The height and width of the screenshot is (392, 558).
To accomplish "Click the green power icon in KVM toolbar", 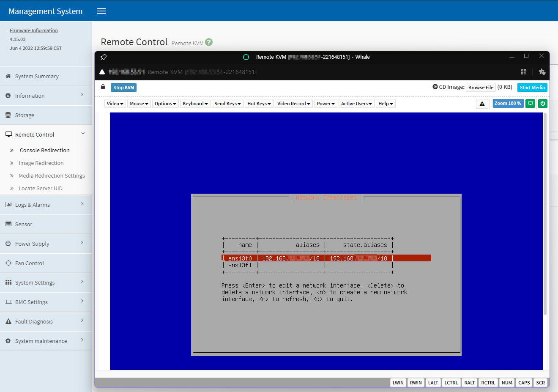I will pos(542,103).
